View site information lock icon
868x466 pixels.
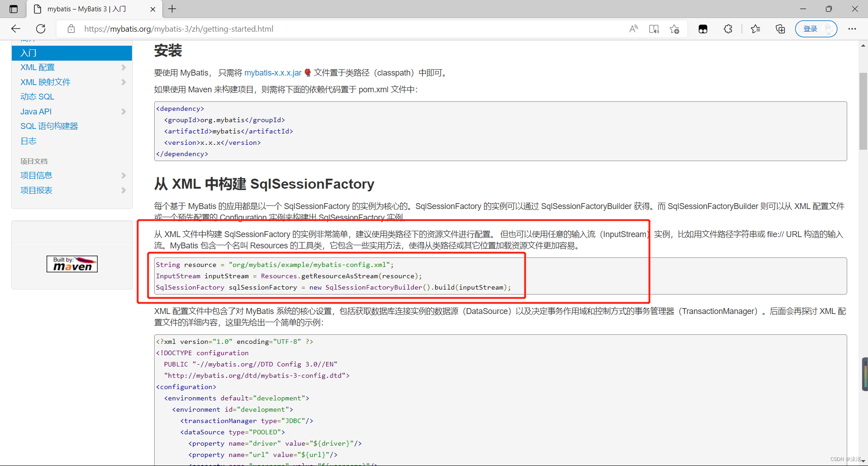pyautogui.click(x=71, y=29)
